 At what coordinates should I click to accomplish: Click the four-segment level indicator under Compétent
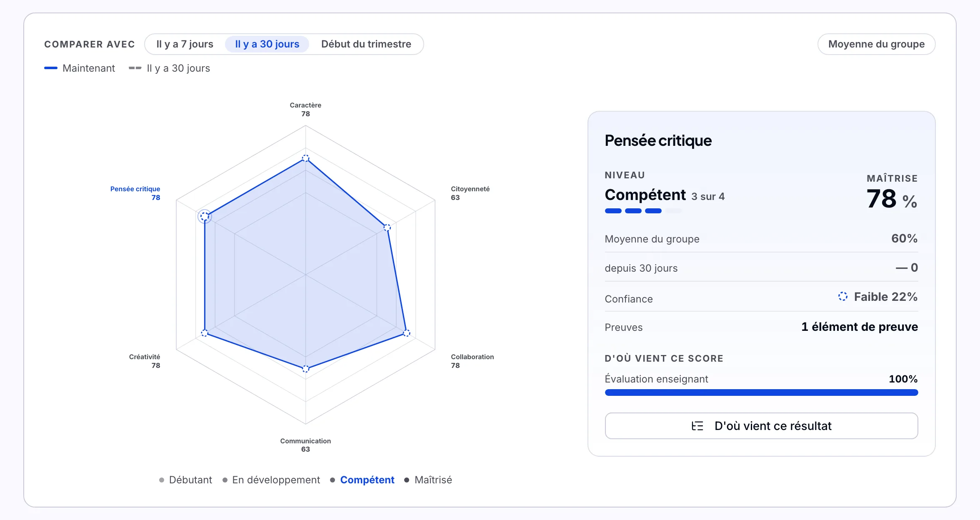tap(643, 211)
